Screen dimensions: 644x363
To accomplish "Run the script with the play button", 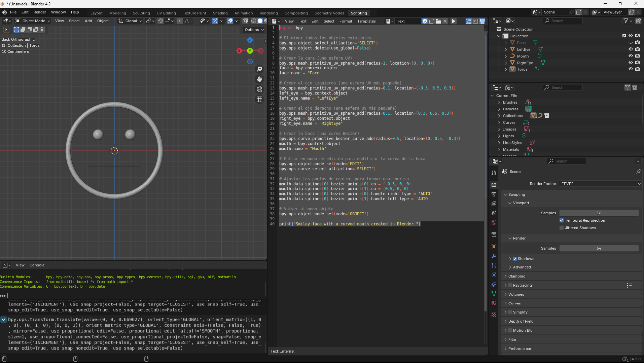I will (454, 21).
